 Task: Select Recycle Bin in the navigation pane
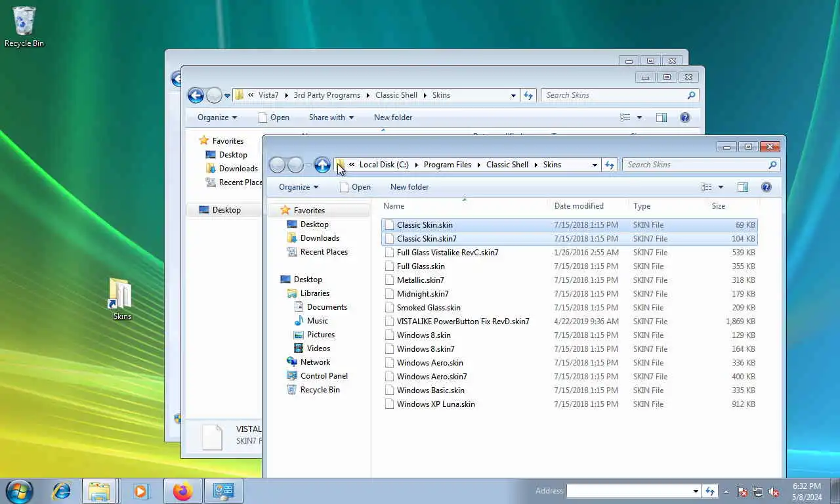click(x=320, y=390)
